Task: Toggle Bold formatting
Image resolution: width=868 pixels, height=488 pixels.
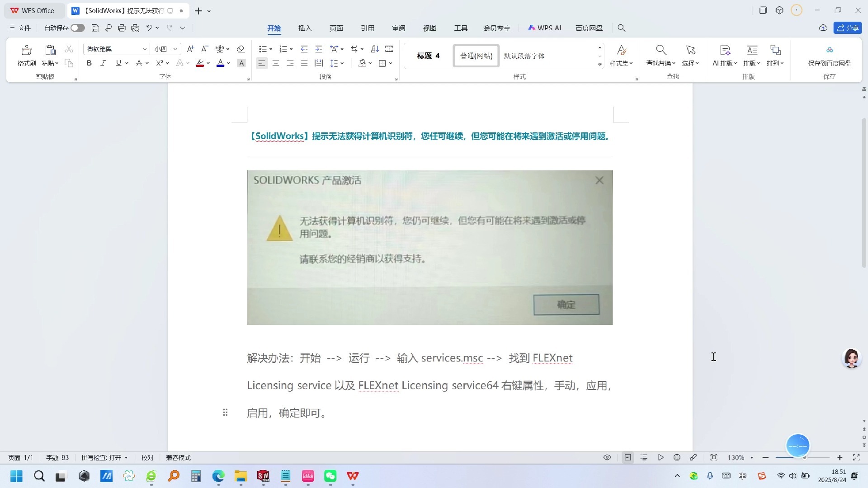Action: [89, 63]
